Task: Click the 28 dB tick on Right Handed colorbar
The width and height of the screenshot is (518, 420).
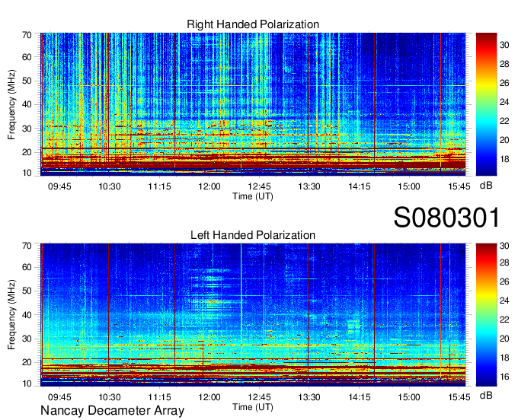Action: pyautogui.click(x=504, y=64)
